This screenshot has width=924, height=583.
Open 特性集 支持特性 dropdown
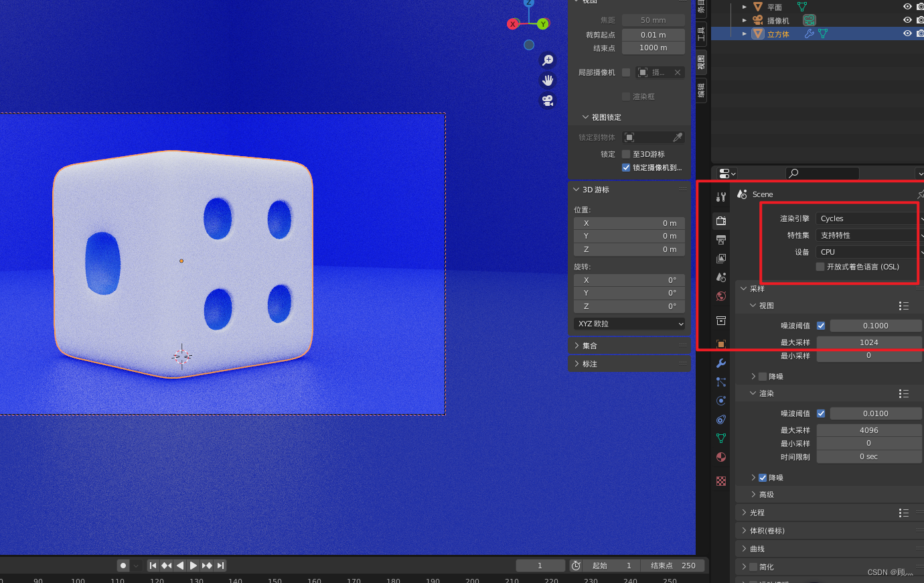point(870,235)
